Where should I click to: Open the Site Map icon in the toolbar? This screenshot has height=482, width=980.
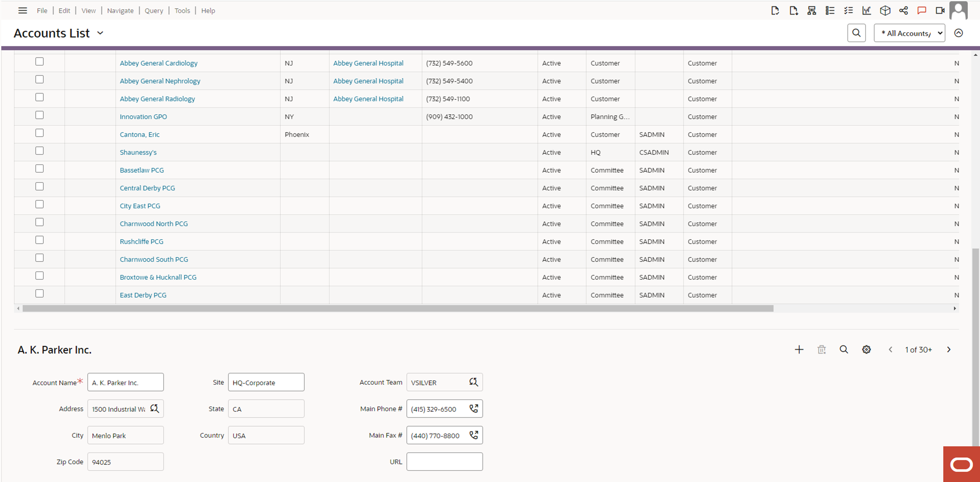pyautogui.click(x=812, y=10)
